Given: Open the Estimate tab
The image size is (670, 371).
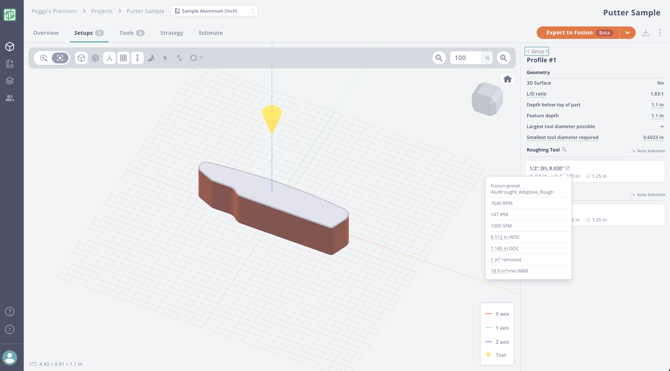Looking at the screenshot, I should 211,33.
